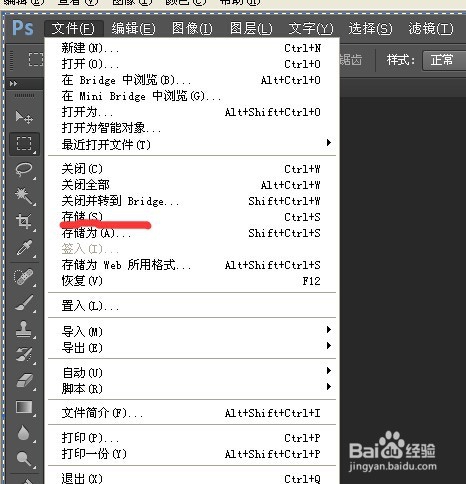466x484 pixels.
Task: Choose 打开为智能对象... entry
Action: [192, 128]
